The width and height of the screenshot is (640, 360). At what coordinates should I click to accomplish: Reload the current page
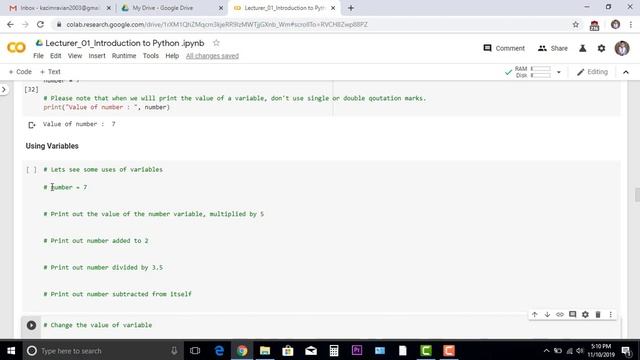[40, 24]
